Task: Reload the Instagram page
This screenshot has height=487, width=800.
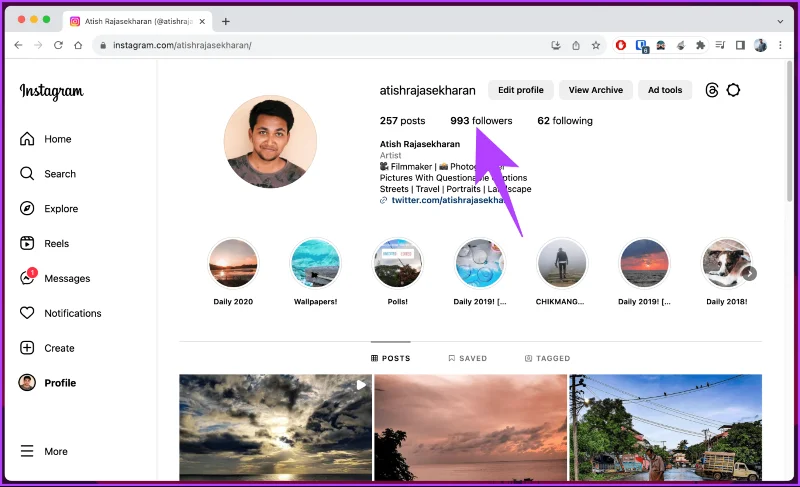Action: 58,45
